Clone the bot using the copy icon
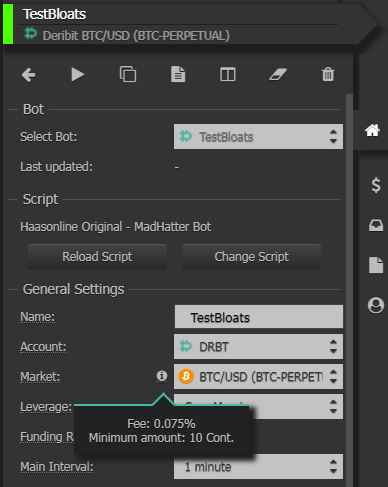388x487 pixels. (128, 74)
